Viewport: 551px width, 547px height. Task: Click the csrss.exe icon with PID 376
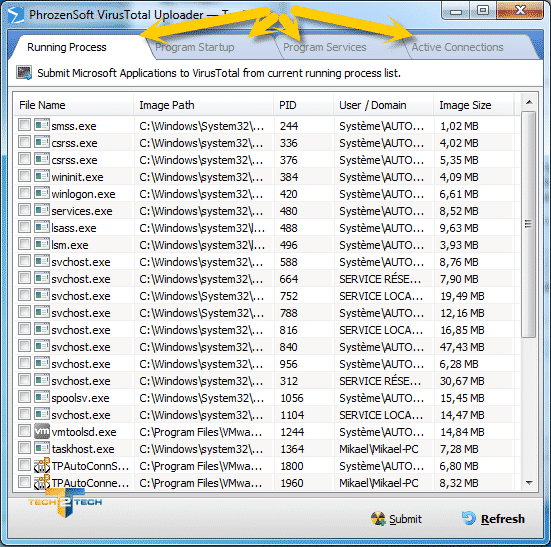pyautogui.click(x=42, y=159)
